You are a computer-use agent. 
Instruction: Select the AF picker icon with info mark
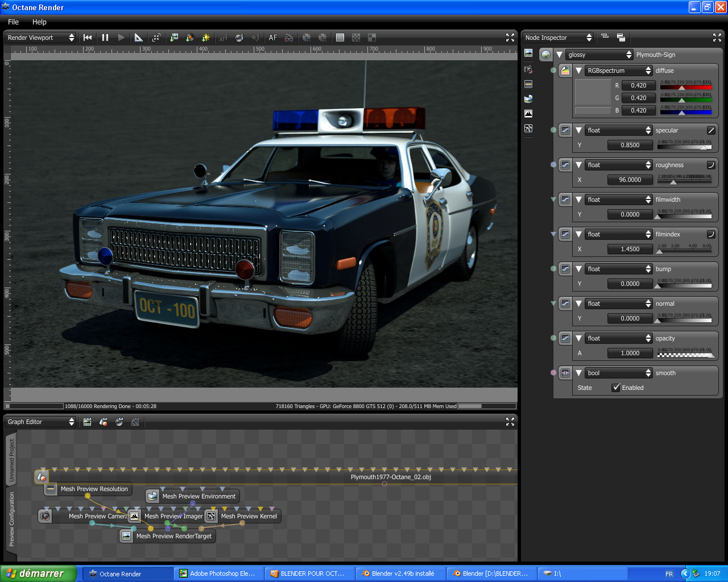pyautogui.click(x=223, y=38)
